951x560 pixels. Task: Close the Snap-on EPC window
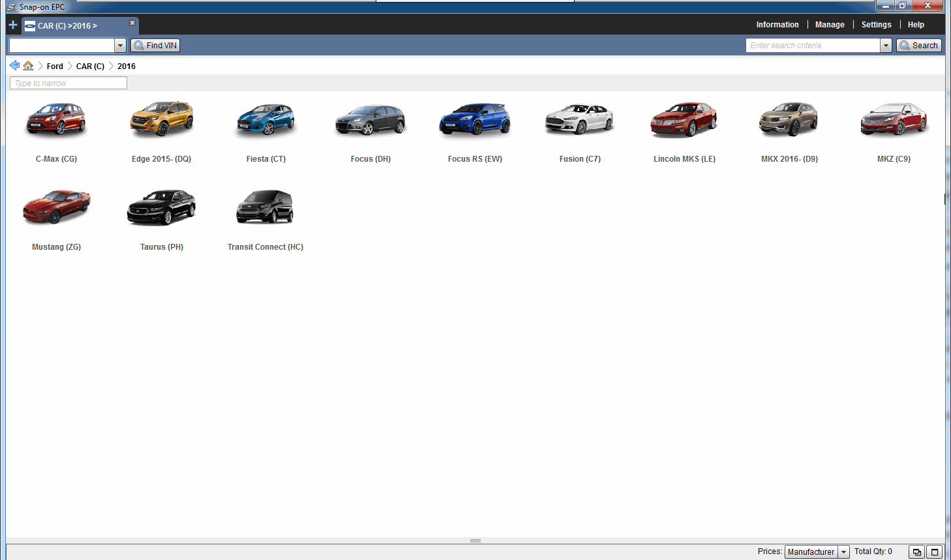(x=928, y=6)
